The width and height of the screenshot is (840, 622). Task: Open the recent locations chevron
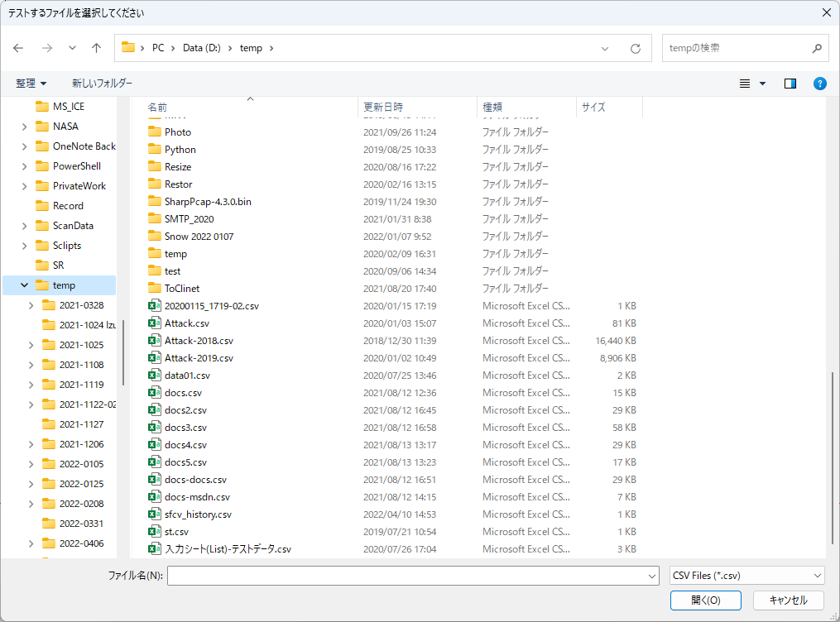pos(72,48)
